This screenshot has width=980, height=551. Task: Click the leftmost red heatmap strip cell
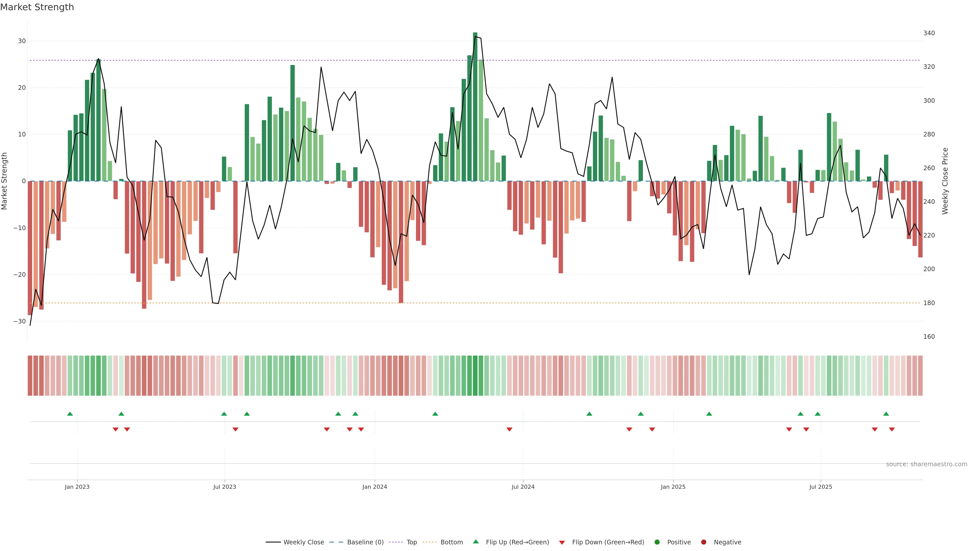[30, 375]
